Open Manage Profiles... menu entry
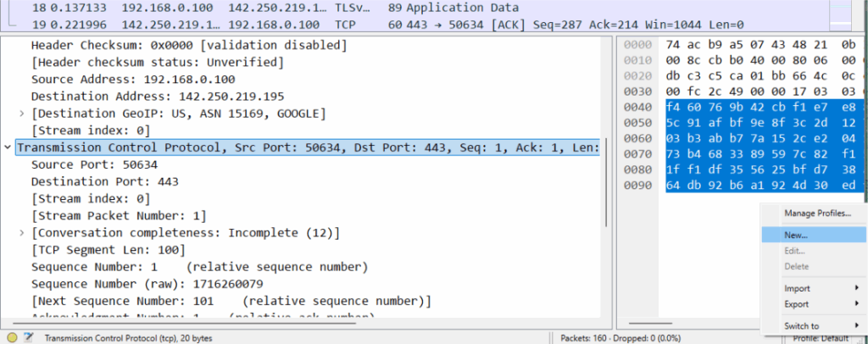868x344 pixels. pyautogui.click(x=817, y=213)
